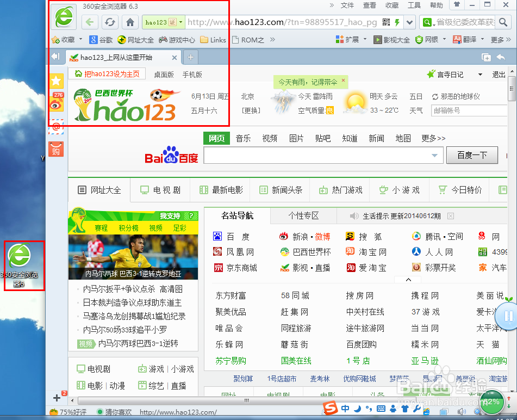The height and width of the screenshot is (420, 517).
Task: Toggle the sidebar collapse icon
Action: click(x=55, y=57)
